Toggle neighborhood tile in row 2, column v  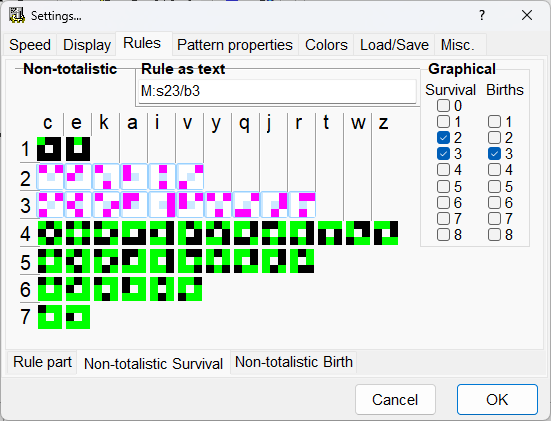pyautogui.click(x=190, y=177)
